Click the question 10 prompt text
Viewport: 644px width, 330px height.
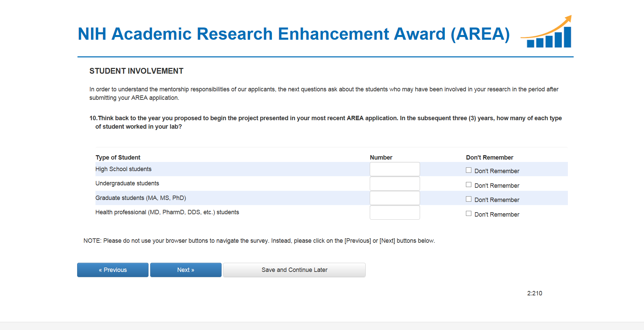click(x=326, y=122)
